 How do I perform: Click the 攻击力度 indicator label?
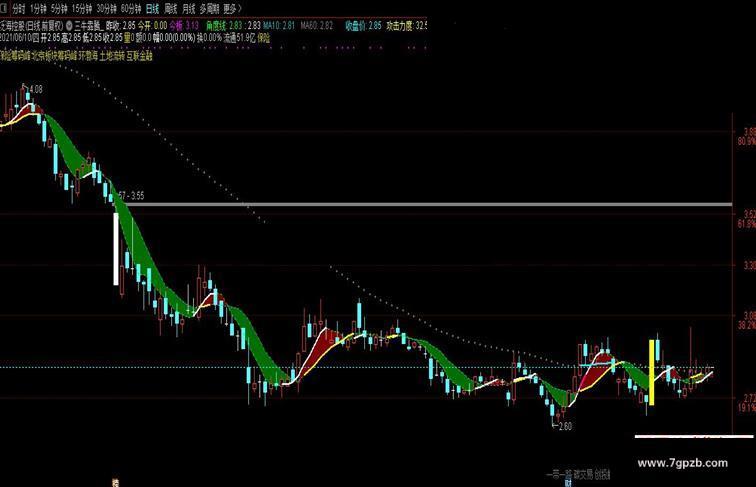coord(406,26)
